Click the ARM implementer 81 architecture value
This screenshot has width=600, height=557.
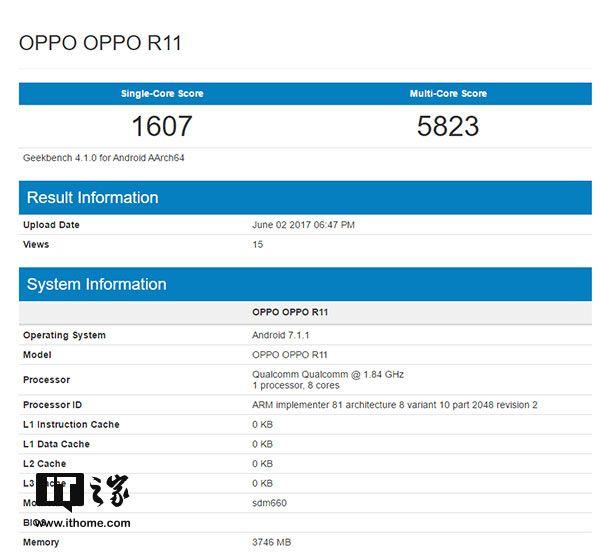395,405
